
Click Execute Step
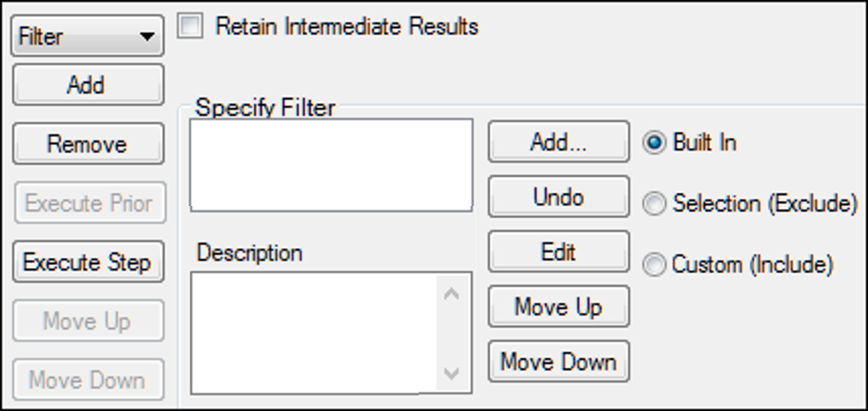coord(88,263)
